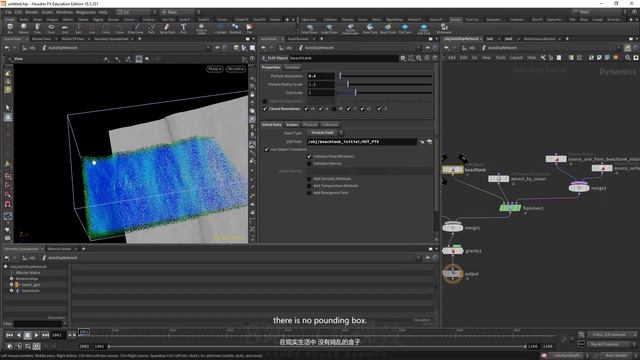Viewport: 640px width, 360px height.
Task: Select the L-System shelf tool
Action: pyautogui.click(x=220, y=28)
